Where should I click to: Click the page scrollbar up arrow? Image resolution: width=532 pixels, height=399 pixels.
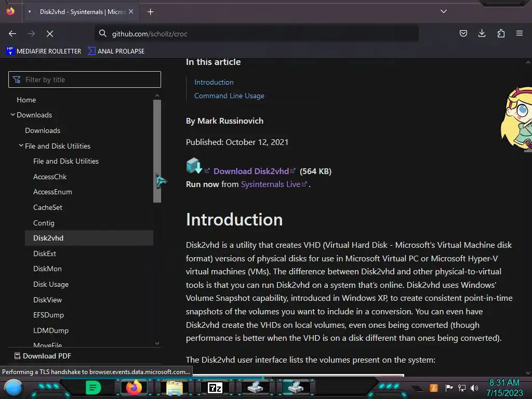528,63
